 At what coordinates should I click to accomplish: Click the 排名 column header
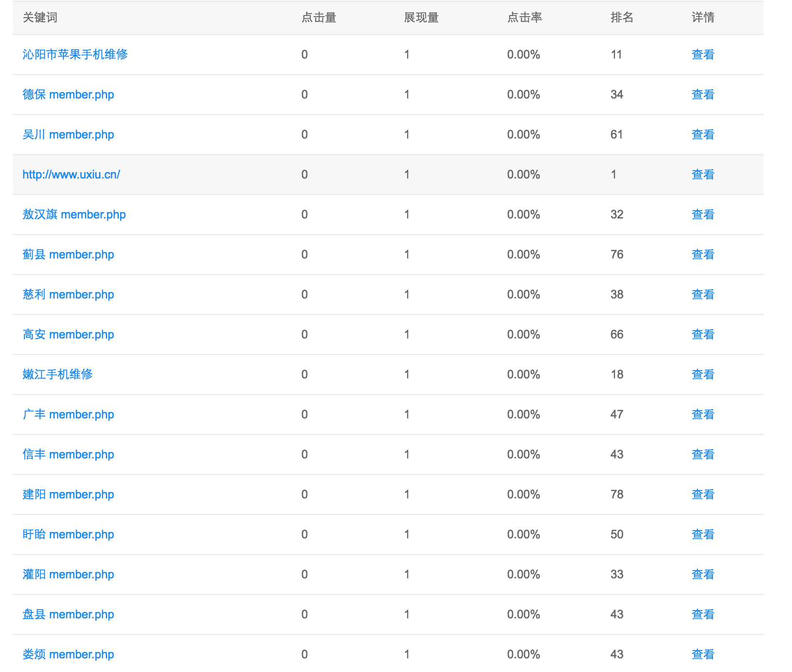(622, 18)
